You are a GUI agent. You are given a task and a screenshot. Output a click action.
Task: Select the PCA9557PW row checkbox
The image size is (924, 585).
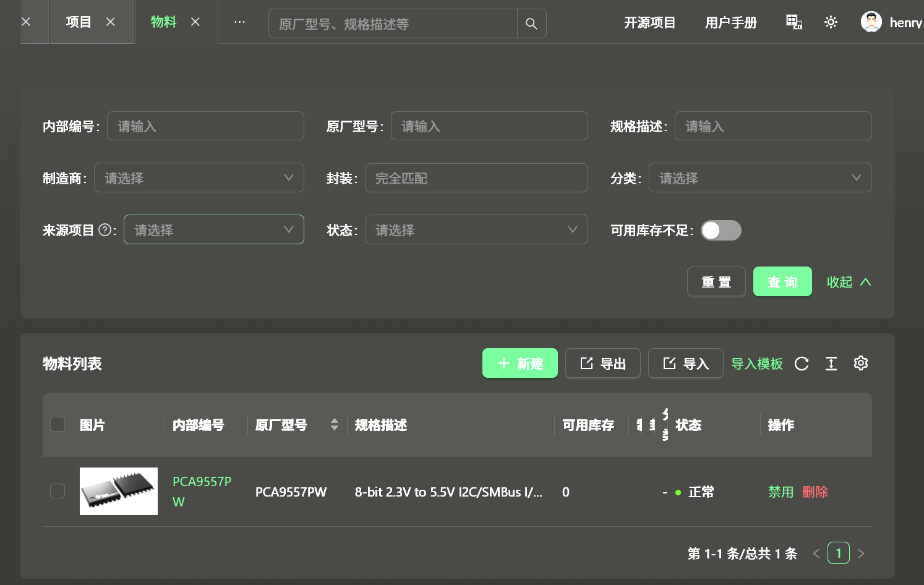[x=58, y=491]
